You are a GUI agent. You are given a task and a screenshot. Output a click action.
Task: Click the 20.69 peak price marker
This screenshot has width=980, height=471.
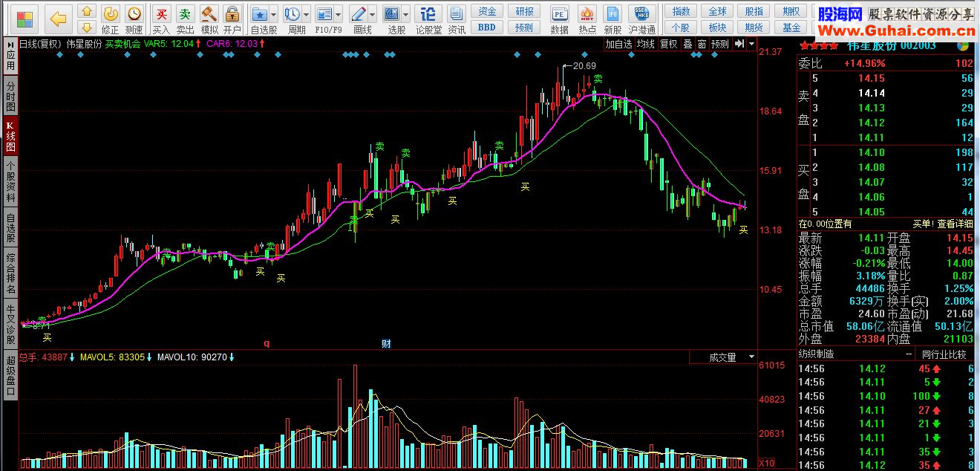coord(579,66)
